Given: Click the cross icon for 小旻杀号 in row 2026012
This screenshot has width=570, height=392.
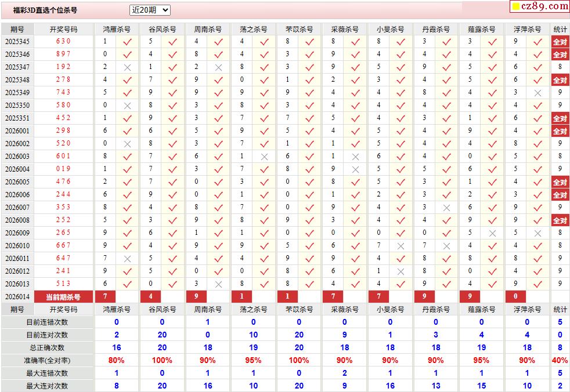Looking at the screenshot, I should coord(401,271).
